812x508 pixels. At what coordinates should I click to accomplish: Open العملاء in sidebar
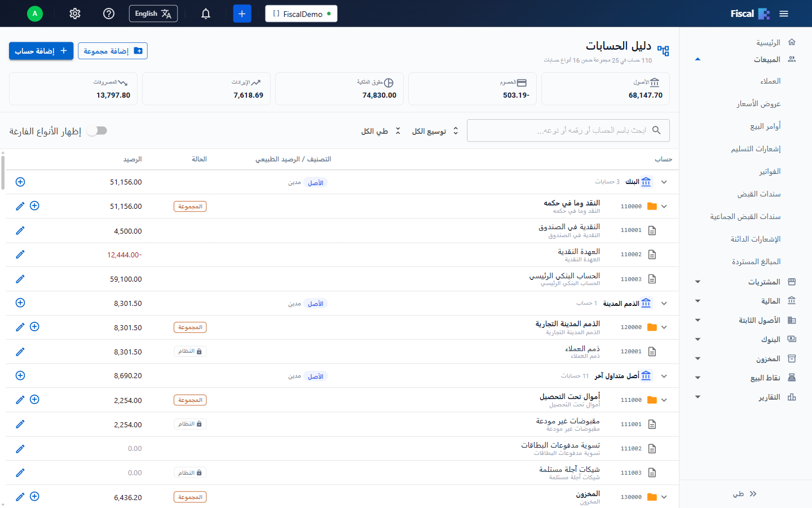pos(770,81)
